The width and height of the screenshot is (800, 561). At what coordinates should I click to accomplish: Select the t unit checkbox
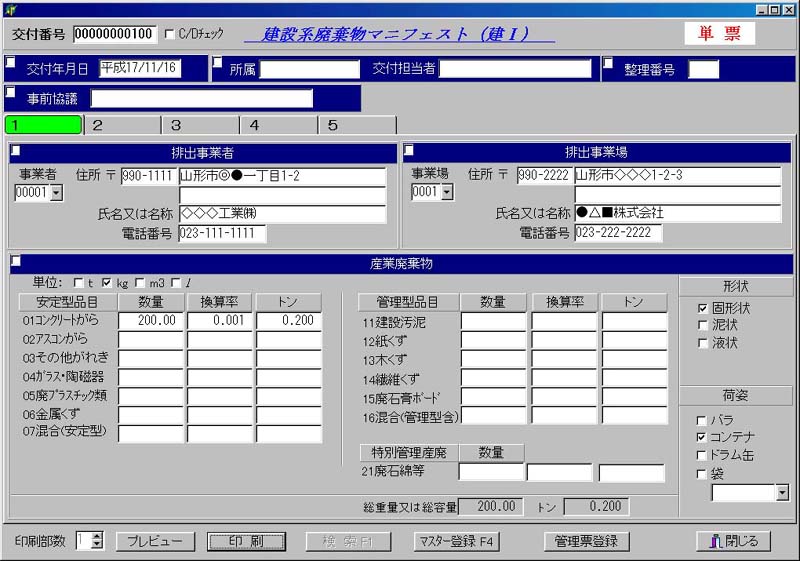tap(78, 283)
